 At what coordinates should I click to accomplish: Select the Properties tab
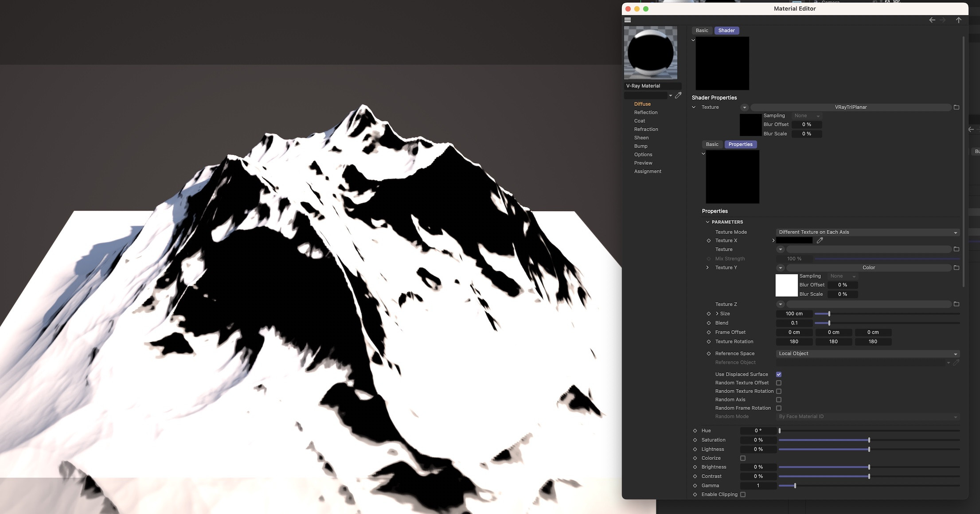(x=741, y=144)
